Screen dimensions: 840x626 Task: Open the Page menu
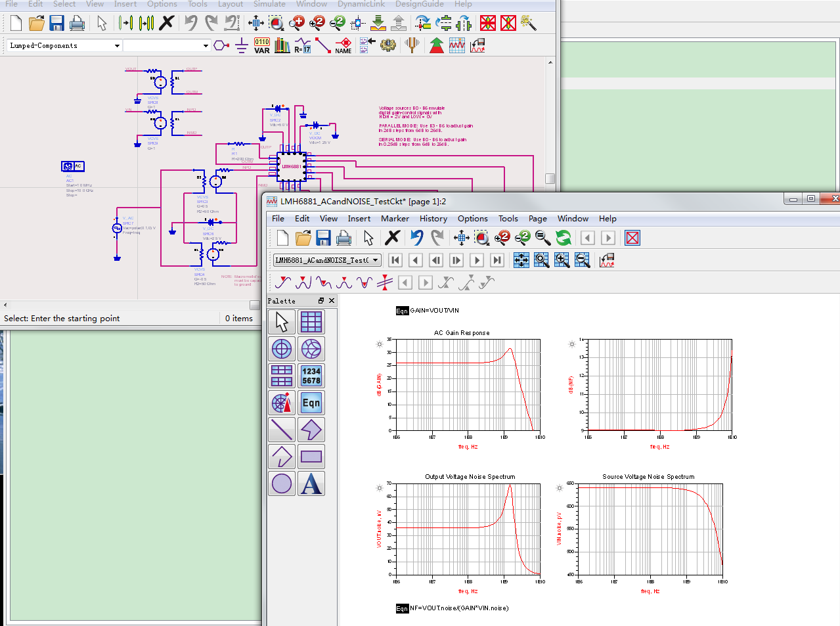click(538, 219)
